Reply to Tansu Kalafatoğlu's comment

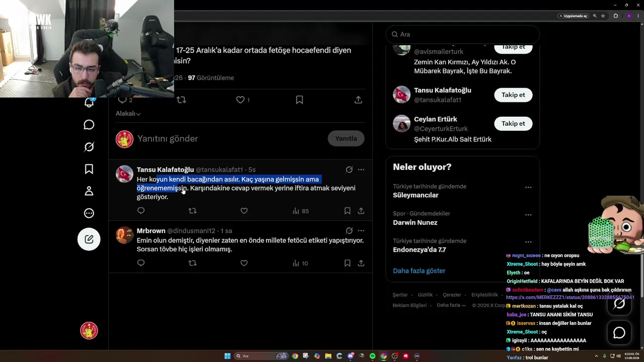tap(141, 211)
